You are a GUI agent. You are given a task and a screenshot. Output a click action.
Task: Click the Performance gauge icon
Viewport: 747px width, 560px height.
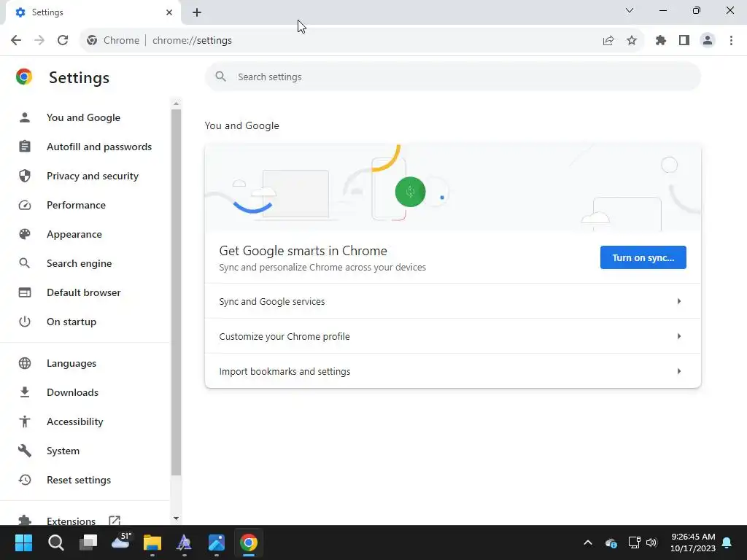click(x=25, y=205)
